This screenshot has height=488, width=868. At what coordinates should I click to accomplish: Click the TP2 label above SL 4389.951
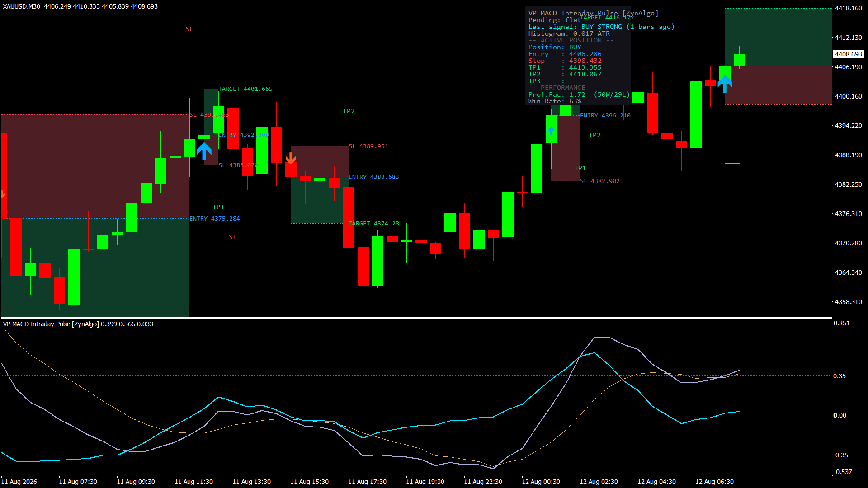[x=349, y=111]
